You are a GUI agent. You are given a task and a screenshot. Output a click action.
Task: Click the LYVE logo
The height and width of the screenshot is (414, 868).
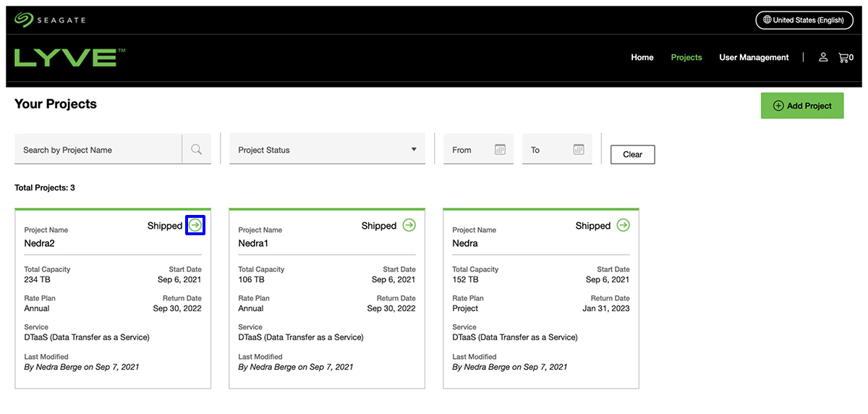[x=70, y=57]
